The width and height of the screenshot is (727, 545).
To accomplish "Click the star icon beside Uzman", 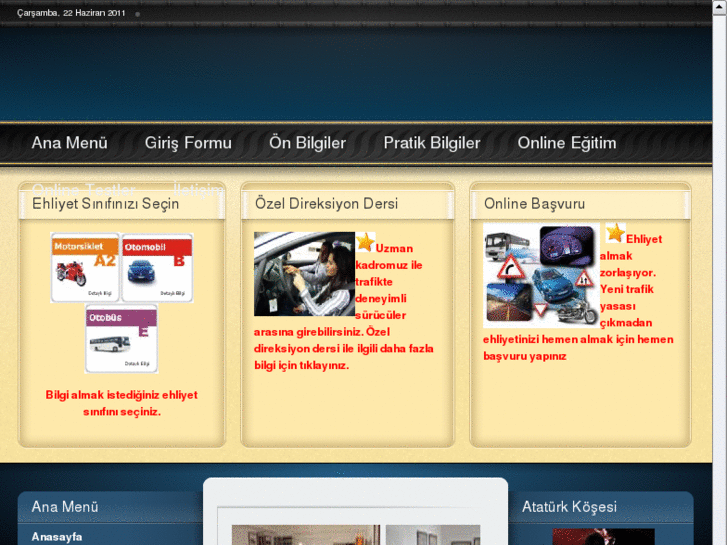I will pyautogui.click(x=365, y=242).
